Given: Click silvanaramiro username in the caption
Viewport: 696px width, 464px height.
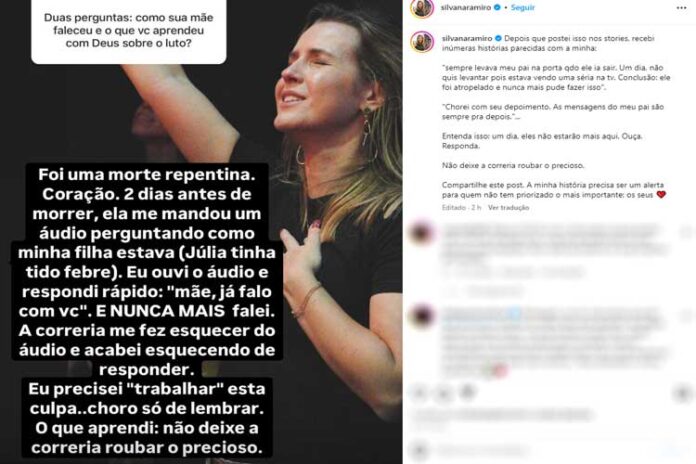Looking at the screenshot, I should point(467,39).
